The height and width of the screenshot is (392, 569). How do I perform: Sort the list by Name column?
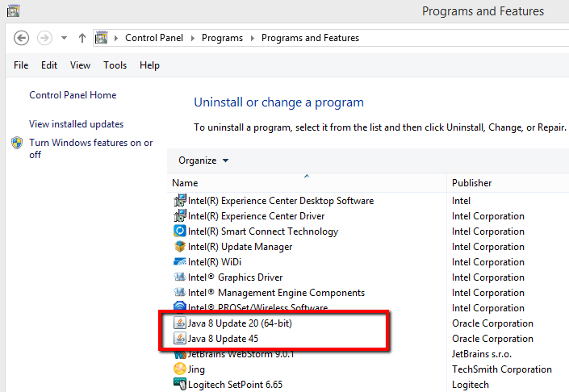[x=307, y=183]
